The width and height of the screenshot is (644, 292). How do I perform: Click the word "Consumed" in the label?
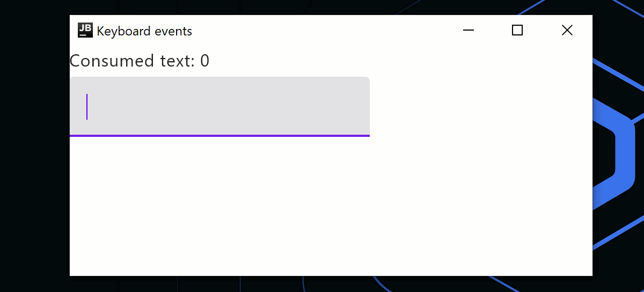click(112, 61)
